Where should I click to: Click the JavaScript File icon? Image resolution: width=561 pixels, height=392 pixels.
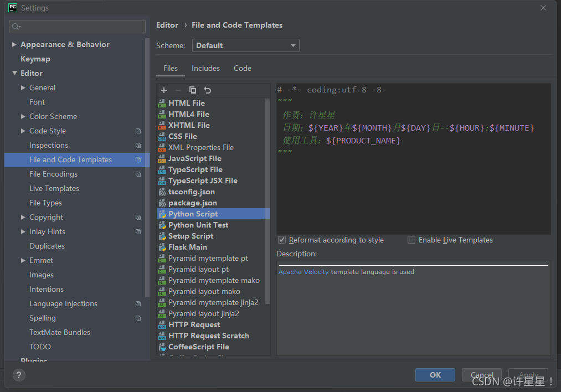click(162, 158)
